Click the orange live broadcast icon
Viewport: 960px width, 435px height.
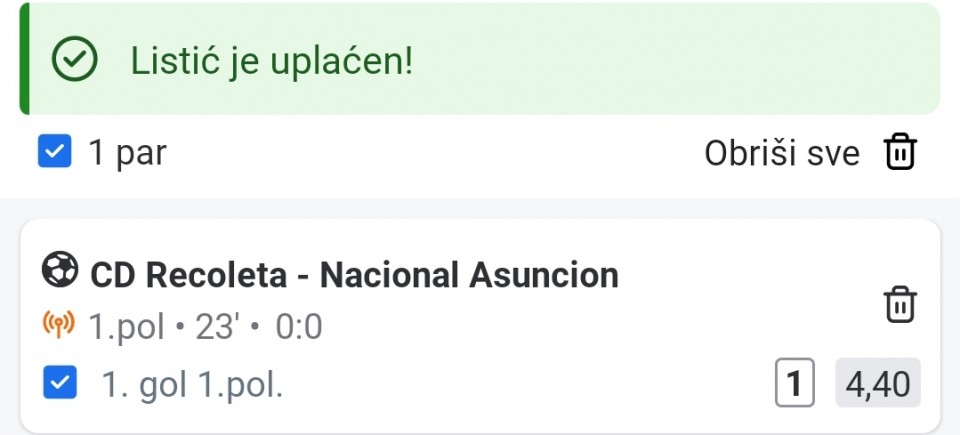pyautogui.click(x=59, y=325)
